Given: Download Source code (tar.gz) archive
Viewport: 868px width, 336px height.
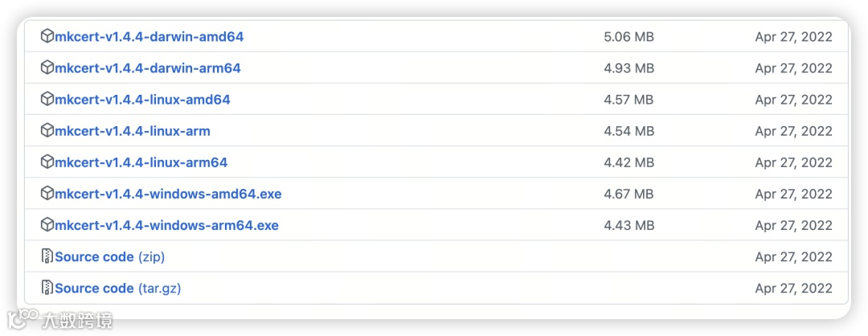Looking at the screenshot, I should pyautogui.click(x=117, y=289).
